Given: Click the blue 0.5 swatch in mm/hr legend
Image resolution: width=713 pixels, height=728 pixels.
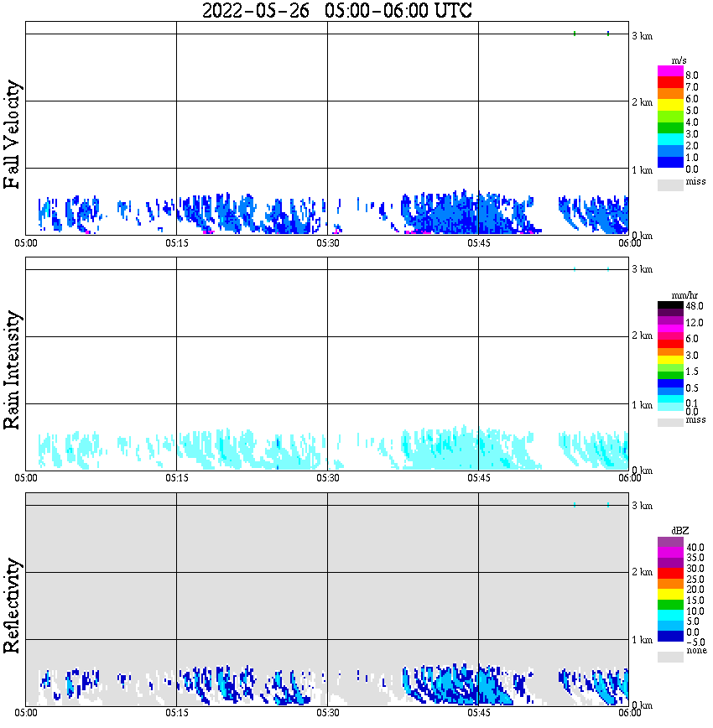Looking at the screenshot, I should 670,383.
